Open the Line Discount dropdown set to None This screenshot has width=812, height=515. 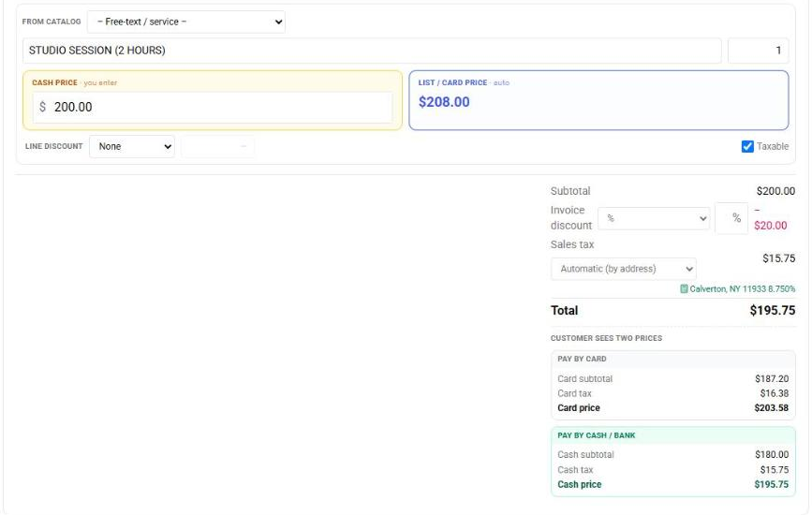click(x=132, y=146)
